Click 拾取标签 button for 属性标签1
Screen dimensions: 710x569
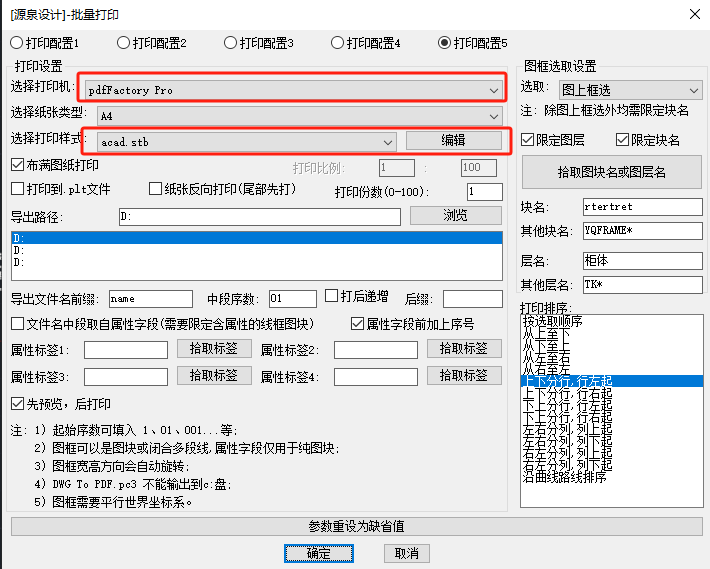click(214, 349)
